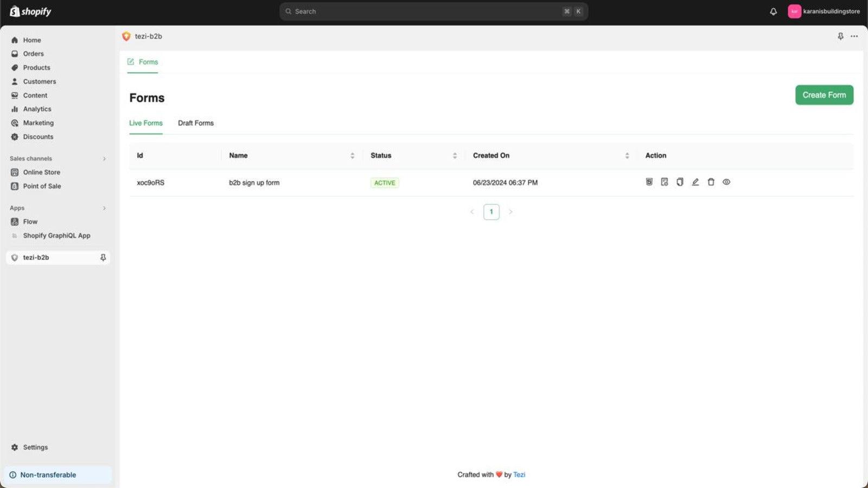868x488 pixels.
Task: Expand the Sales channels section
Action: (x=104, y=158)
